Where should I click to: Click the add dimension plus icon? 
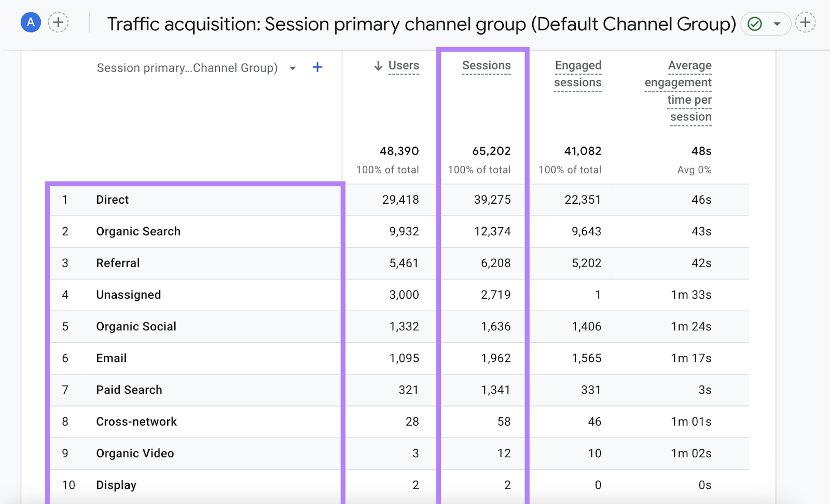(317, 67)
